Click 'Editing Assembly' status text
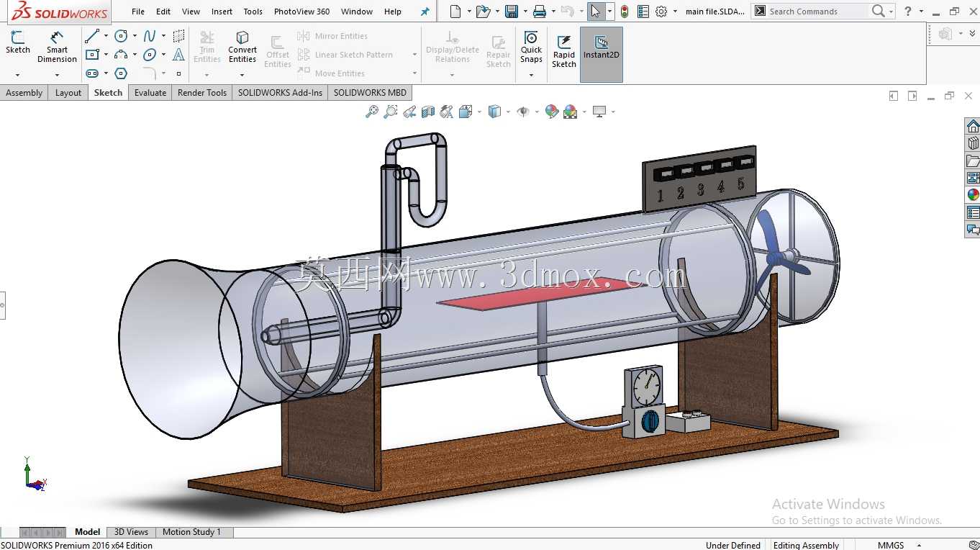 pyautogui.click(x=806, y=545)
